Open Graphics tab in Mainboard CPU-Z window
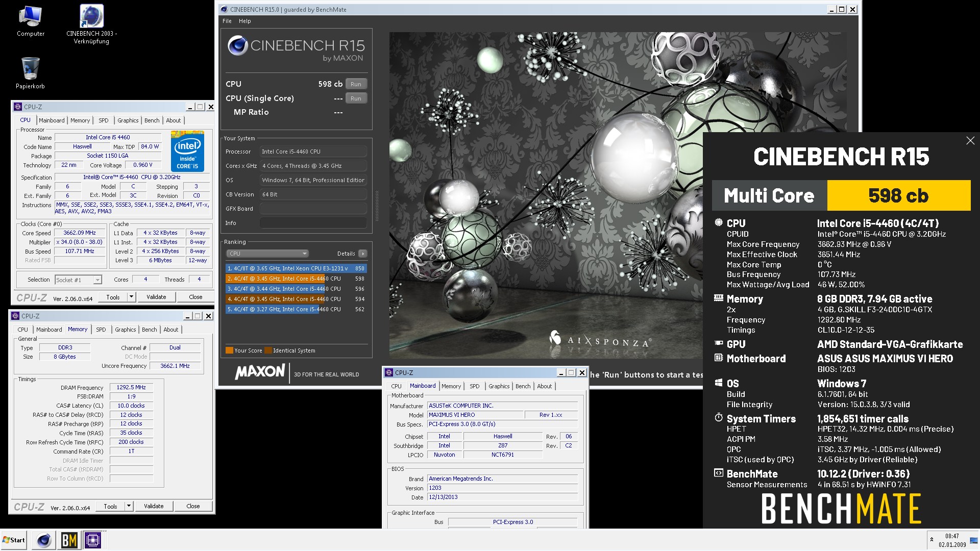 (x=499, y=386)
